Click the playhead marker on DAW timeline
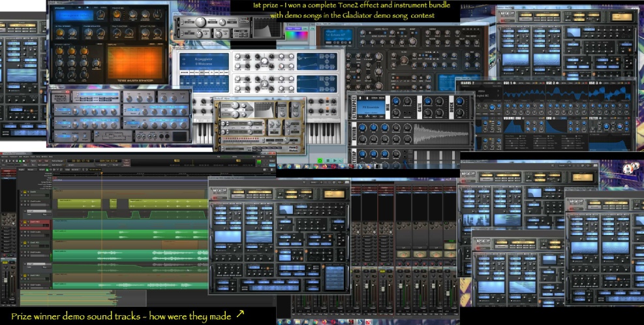Viewport: 644px width, 325px height. coord(101,172)
